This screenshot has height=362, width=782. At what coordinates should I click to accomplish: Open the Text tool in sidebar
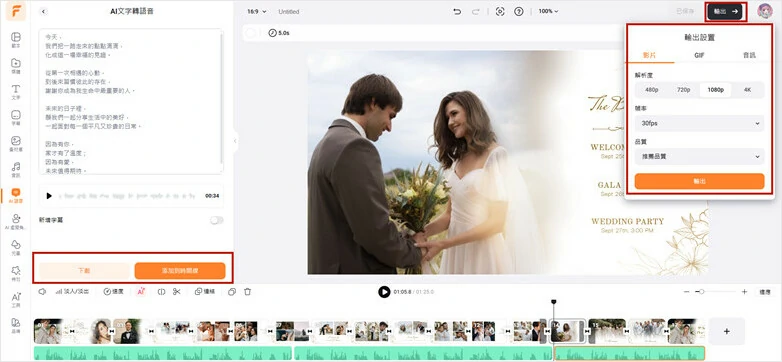click(16, 92)
